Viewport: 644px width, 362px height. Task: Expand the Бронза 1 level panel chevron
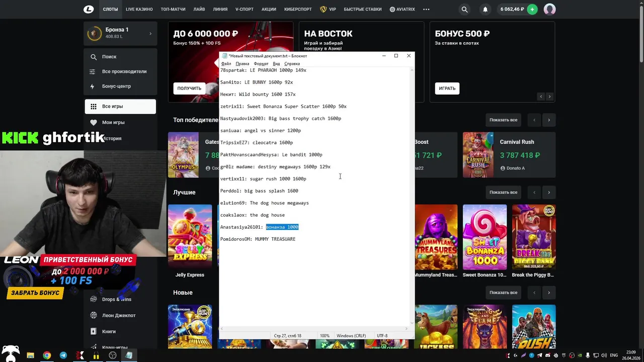(150, 34)
